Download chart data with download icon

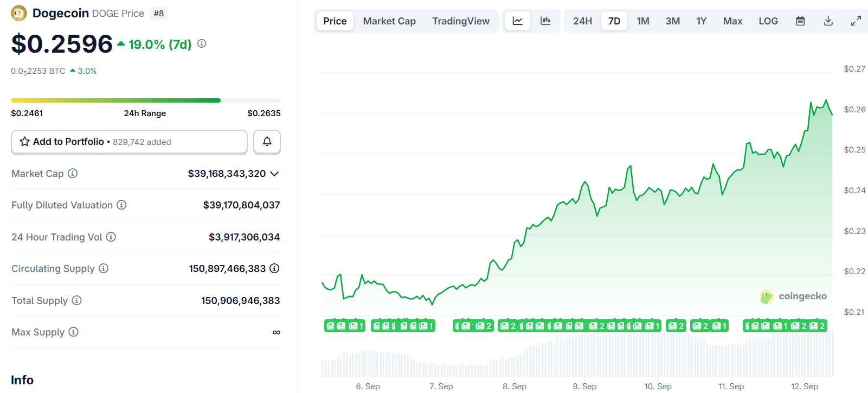pyautogui.click(x=828, y=21)
